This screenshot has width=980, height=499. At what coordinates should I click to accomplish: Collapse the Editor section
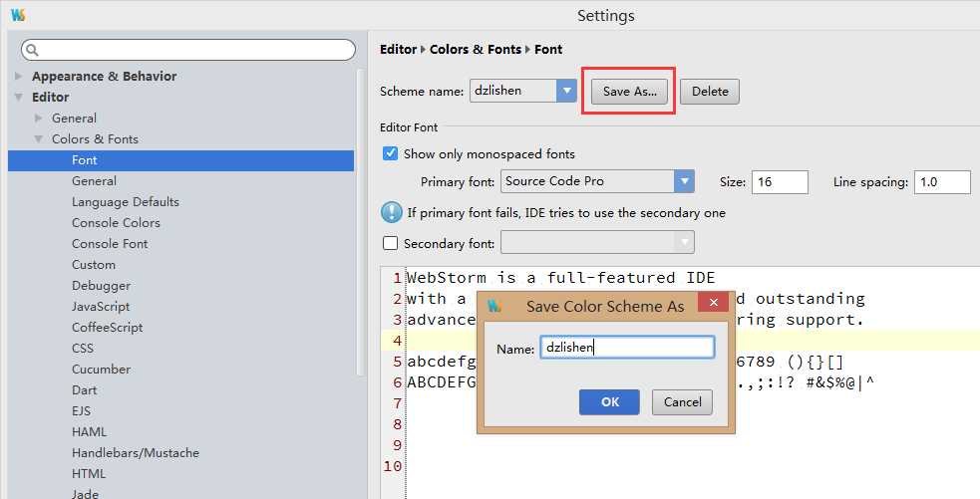tap(19, 97)
